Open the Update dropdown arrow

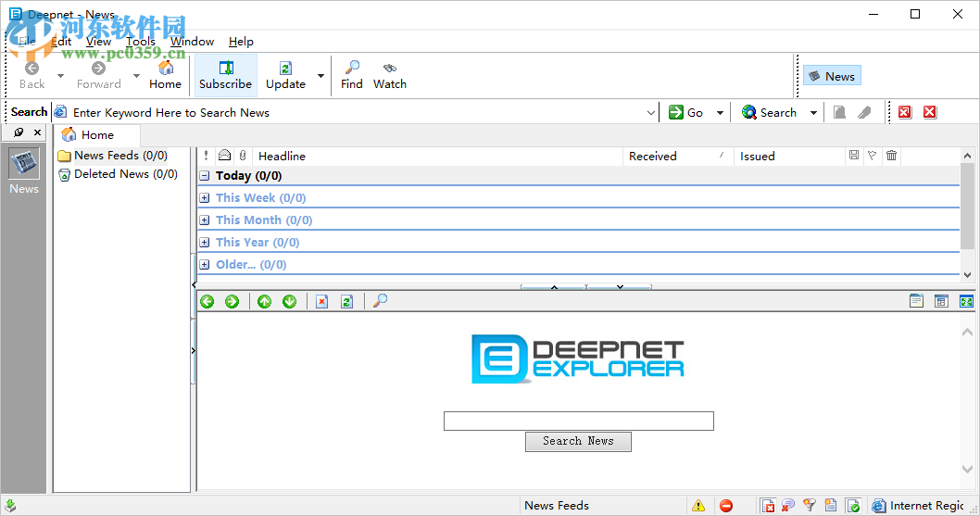pyautogui.click(x=320, y=76)
